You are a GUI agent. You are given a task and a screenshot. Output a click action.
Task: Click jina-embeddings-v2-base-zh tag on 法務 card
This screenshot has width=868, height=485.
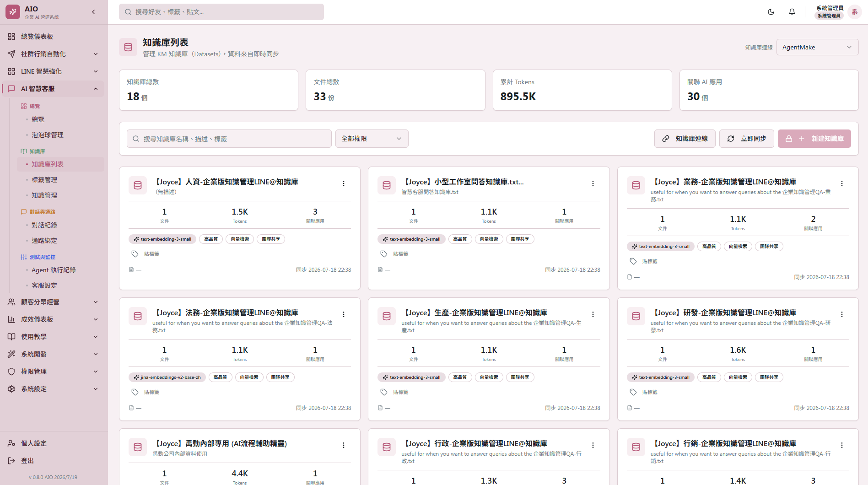click(x=167, y=377)
